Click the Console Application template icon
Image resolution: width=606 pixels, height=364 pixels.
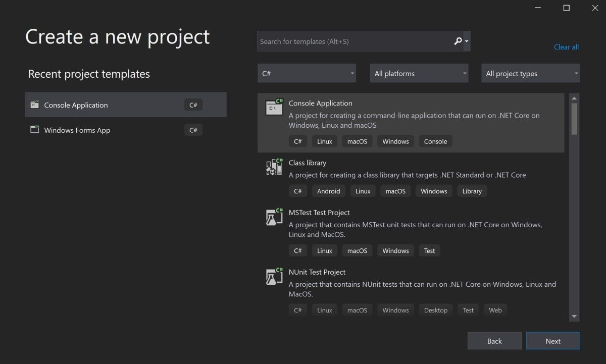tap(274, 107)
